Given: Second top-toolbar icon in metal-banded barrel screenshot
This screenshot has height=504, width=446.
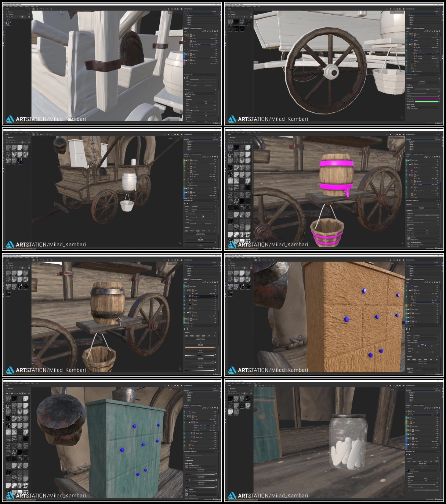Looking at the screenshot, I should click(x=37, y=260).
